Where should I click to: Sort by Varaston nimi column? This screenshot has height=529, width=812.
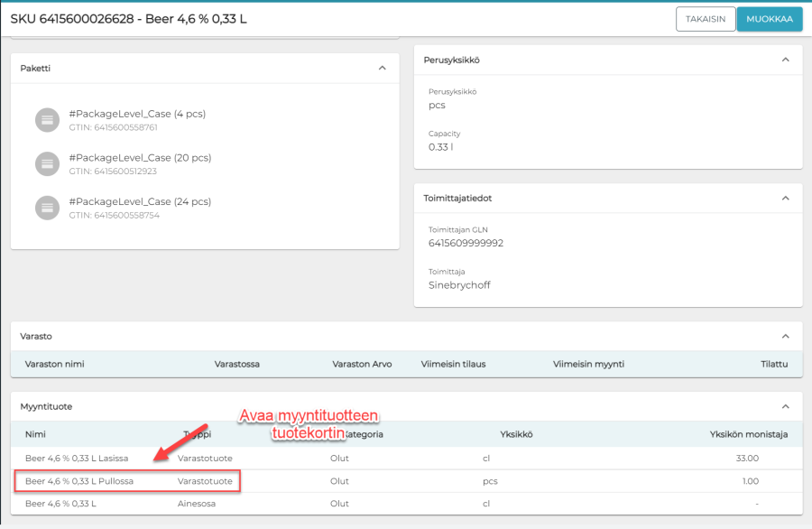point(55,364)
